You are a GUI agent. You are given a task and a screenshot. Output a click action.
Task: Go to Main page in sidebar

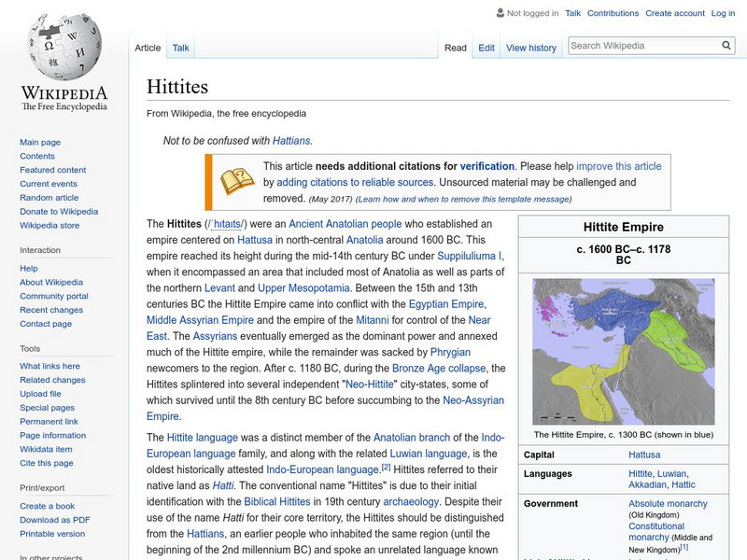click(x=40, y=142)
